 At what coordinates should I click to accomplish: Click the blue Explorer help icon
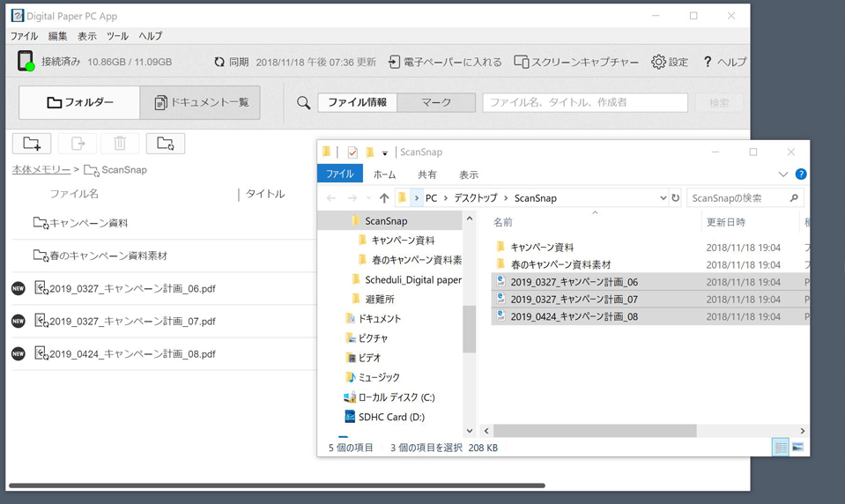pyautogui.click(x=801, y=174)
